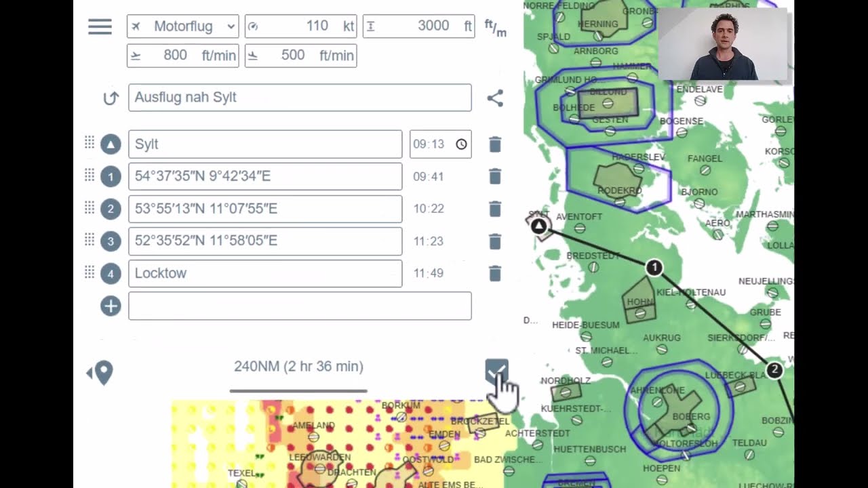
Task: Click the triangle start marker badge
Action: point(111,144)
